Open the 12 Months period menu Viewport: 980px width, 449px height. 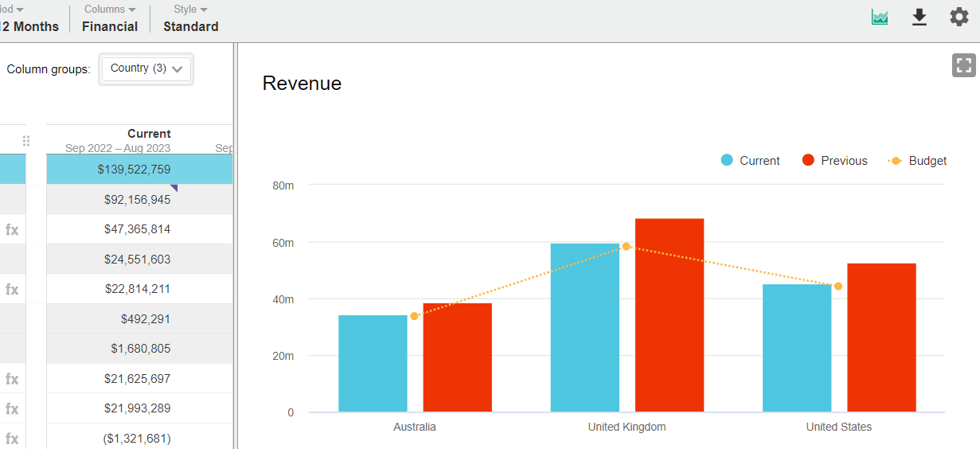pyautogui.click(x=29, y=18)
